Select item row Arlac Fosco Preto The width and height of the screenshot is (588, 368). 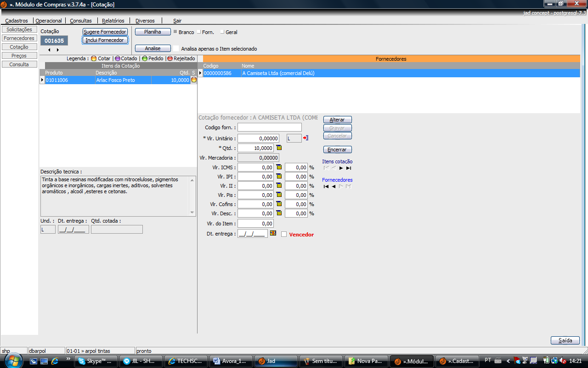click(119, 80)
